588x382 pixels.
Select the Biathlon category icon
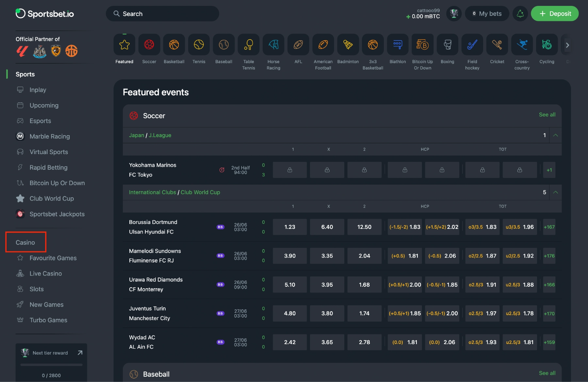tap(398, 45)
